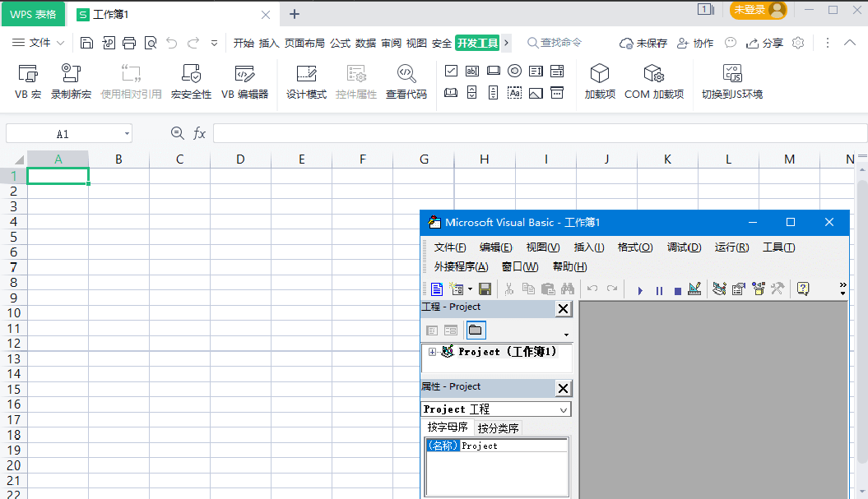Click the 未保存 cloud status button
Viewport: 868px width, 499px height.
[643, 43]
